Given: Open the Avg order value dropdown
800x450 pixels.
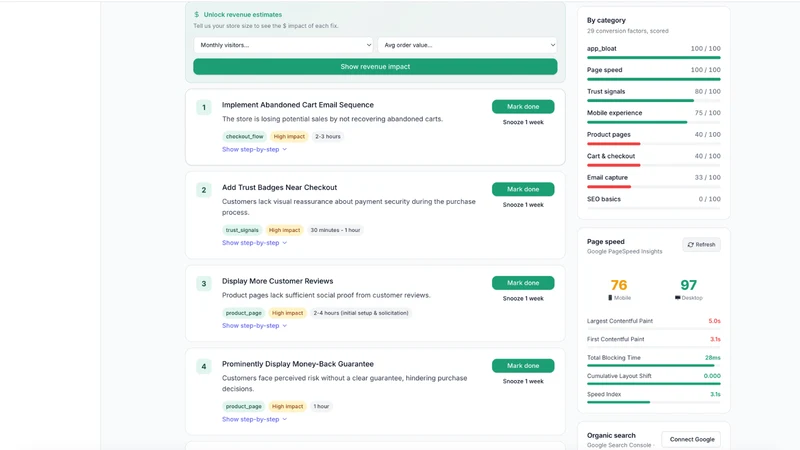Looking at the screenshot, I should tap(467, 45).
